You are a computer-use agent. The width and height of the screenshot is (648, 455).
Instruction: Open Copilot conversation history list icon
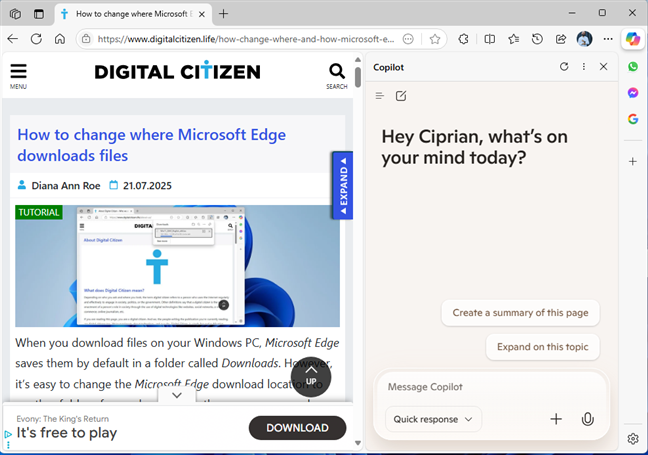point(379,96)
